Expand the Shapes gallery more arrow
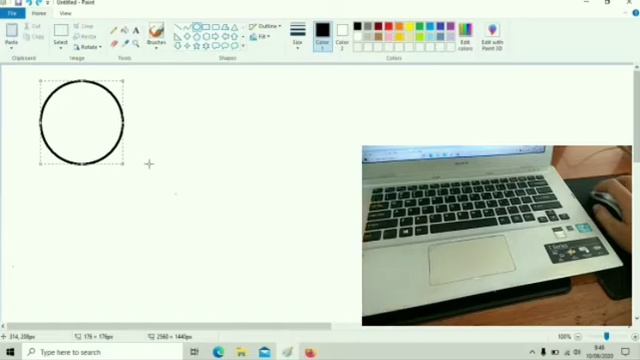 click(x=243, y=46)
